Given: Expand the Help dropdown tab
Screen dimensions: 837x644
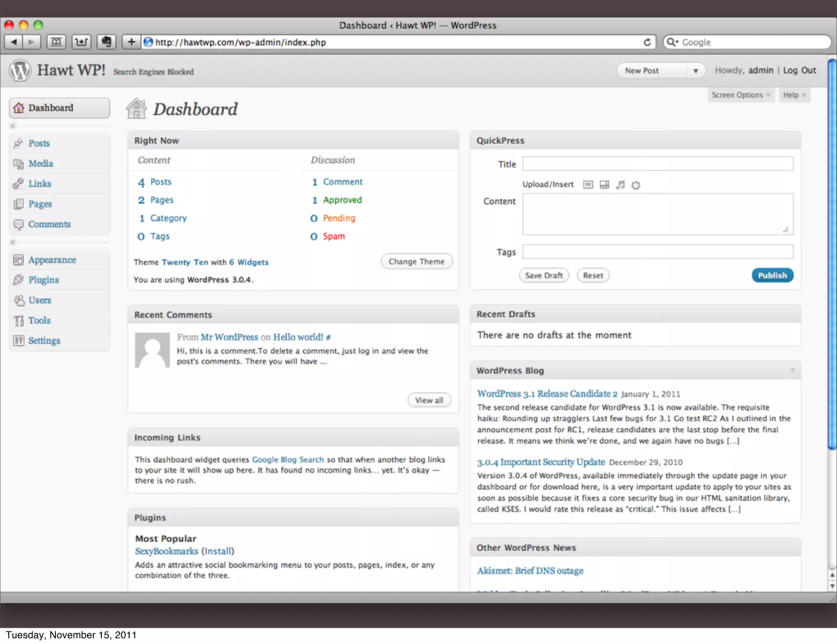Looking at the screenshot, I should 794,95.
